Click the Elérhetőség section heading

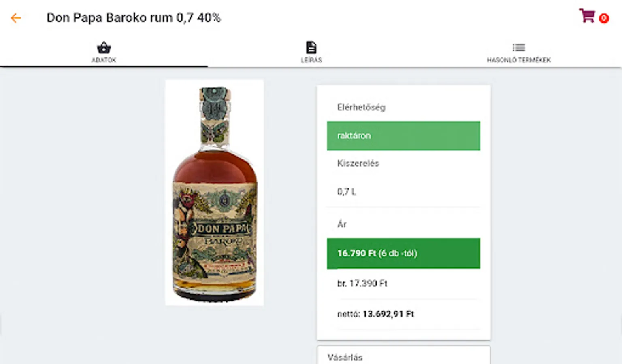pos(361,107)
